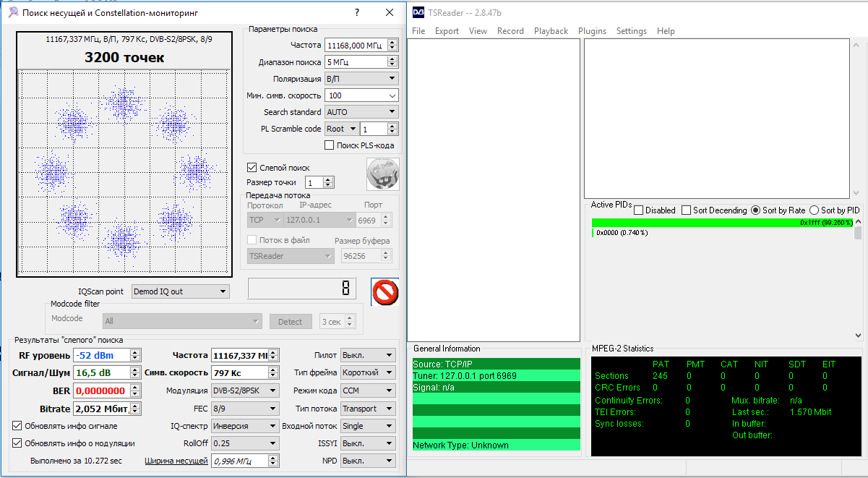Open the Settings menu in TSReader
Screen dimensions: 868x478
[632, 31]
